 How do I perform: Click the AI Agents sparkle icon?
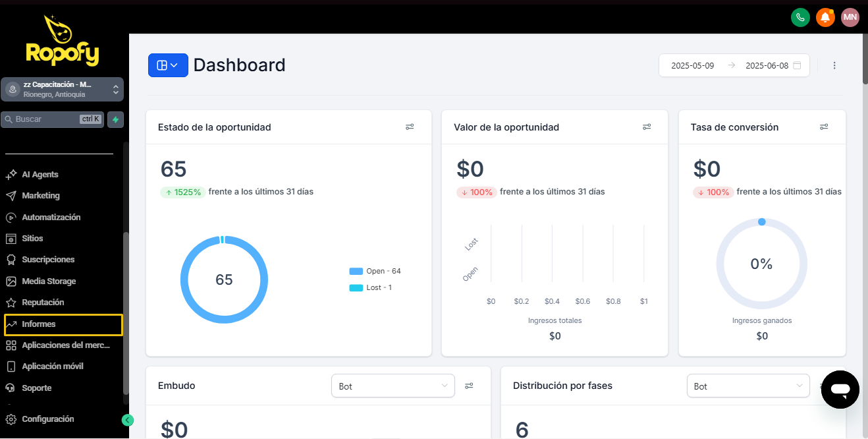pyautogui.click(x=11, y=175)
